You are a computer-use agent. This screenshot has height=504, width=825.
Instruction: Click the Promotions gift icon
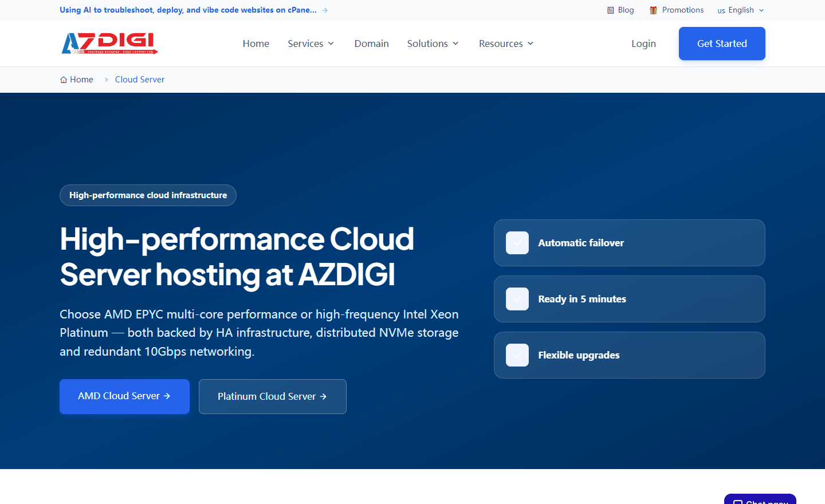pos(653,10)
